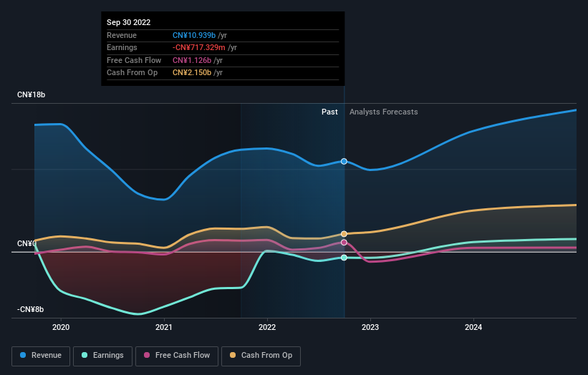Image resolution: width=588 pixels, height=375 pixels.
Task: Click the Sep 30 2022 tooltip date
Action: (x=129, y=23)
